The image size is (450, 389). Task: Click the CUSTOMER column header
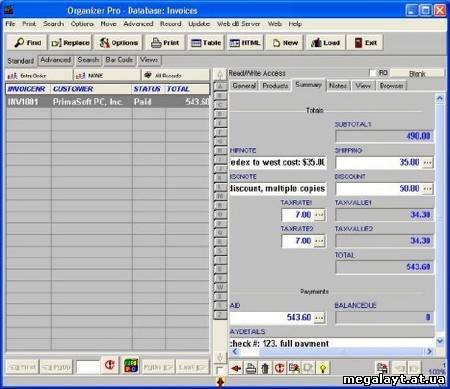(91, 89)
